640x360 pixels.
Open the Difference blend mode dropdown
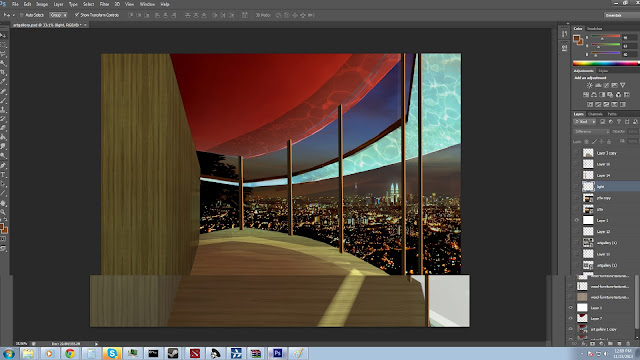point(591,131)
